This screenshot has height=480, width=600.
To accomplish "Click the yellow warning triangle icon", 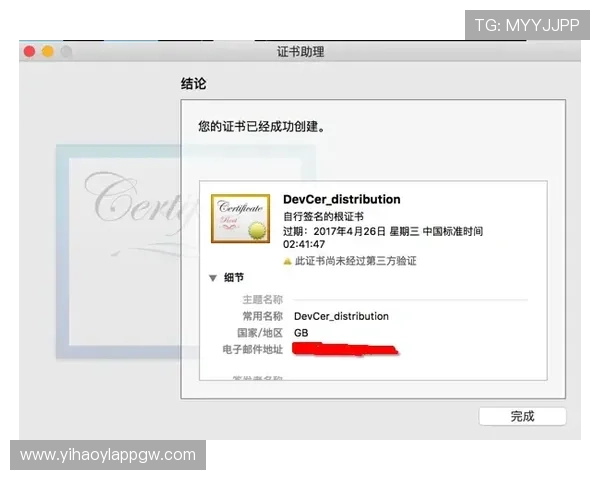I will point(287,261).
